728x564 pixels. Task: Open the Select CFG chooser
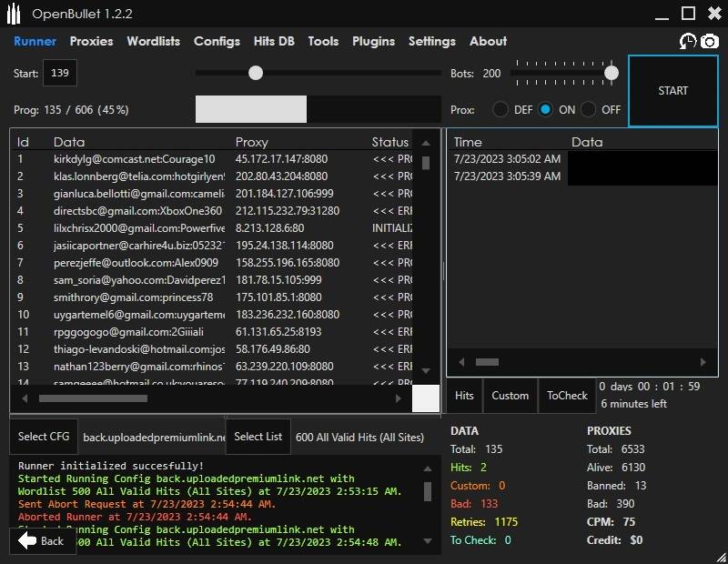pos(44,437)
